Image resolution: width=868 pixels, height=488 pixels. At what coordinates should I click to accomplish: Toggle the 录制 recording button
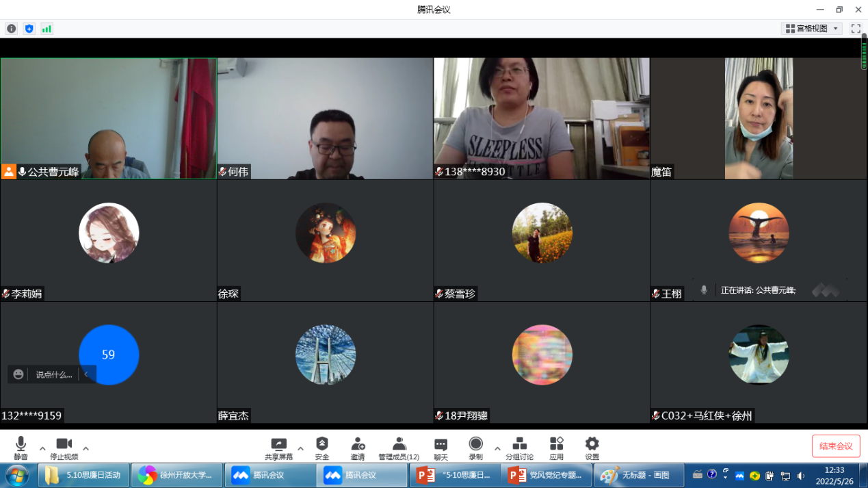475,447
